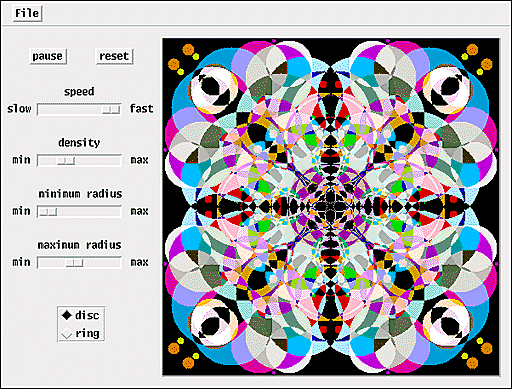Click the center of the kaleidoscope canvas
Image resolution: width=512 pixels, height=389 pixels.
[x=331, y=206]
